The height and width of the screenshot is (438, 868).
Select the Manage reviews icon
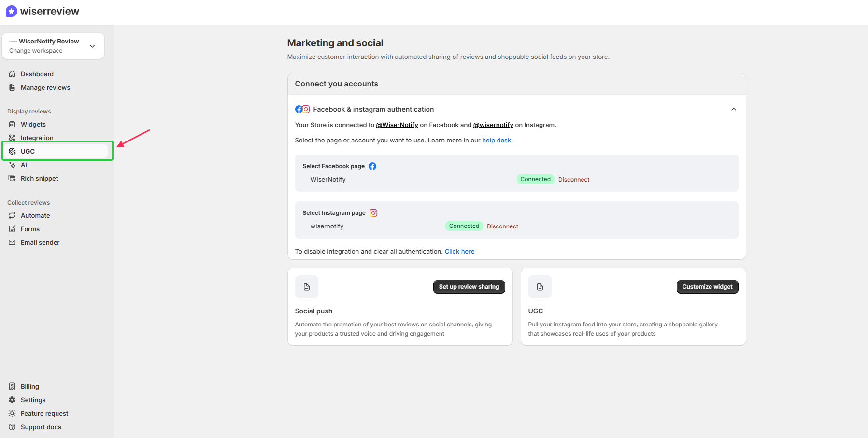pyautogui.click(x=12, y=87)
